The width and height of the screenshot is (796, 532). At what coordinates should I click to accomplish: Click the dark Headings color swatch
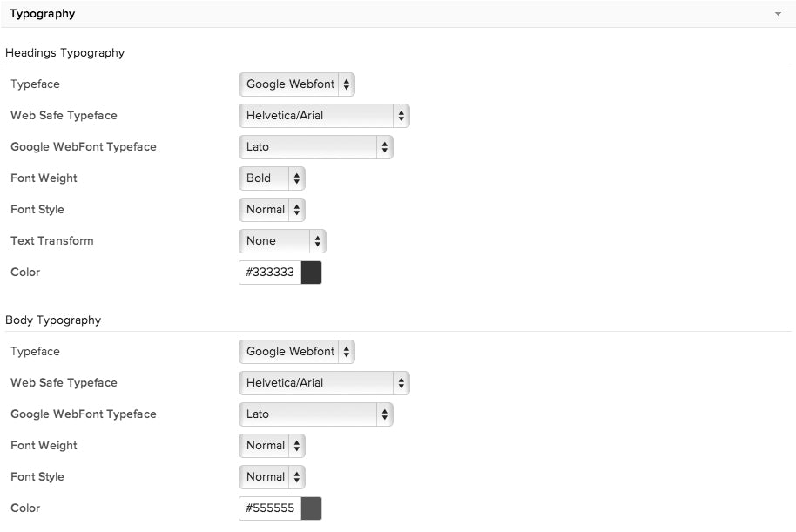pyautogui.click(x=311, y=273)
